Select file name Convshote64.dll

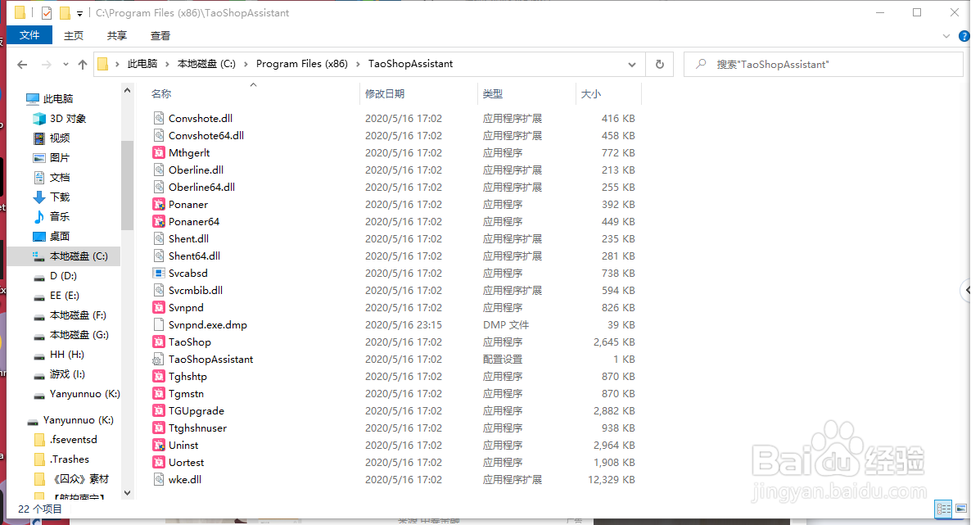point(206,136)
